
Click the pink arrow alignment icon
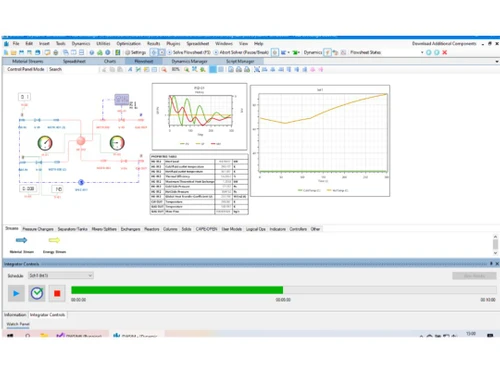tap(321, 69)
